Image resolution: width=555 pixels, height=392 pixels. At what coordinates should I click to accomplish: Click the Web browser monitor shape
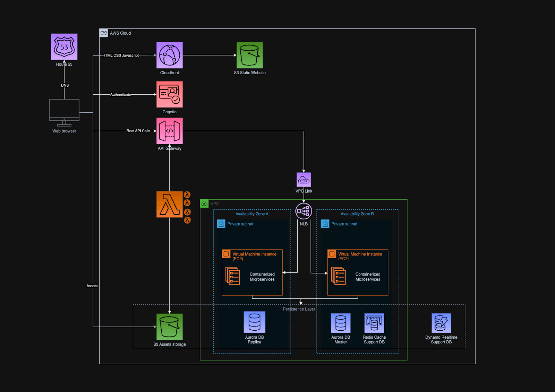pos(64,109)
